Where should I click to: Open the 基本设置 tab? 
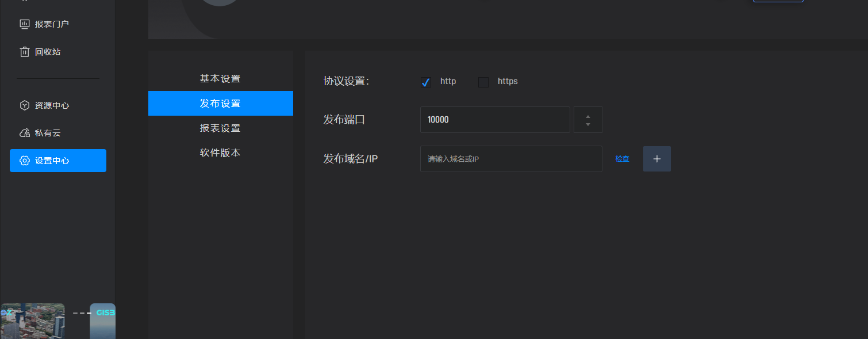point(220,79)
